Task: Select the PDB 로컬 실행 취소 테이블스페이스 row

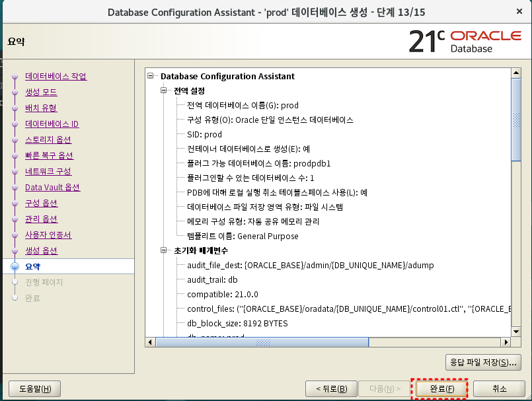Action: pos(277,193)
